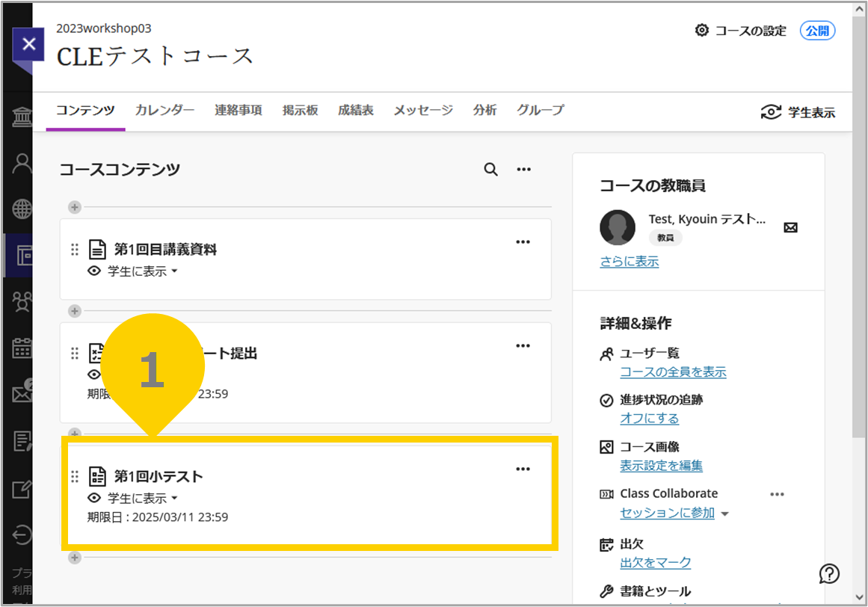This screenshot has width=868, height=607.
Task: Open institution page in left sidebar
Action: (22, 117)
